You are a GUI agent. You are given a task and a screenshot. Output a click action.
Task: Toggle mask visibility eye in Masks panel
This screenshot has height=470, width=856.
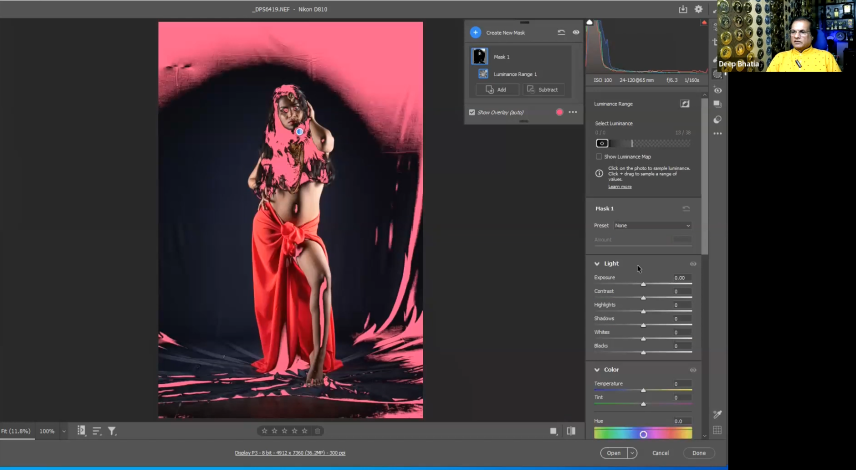(576, 33)
